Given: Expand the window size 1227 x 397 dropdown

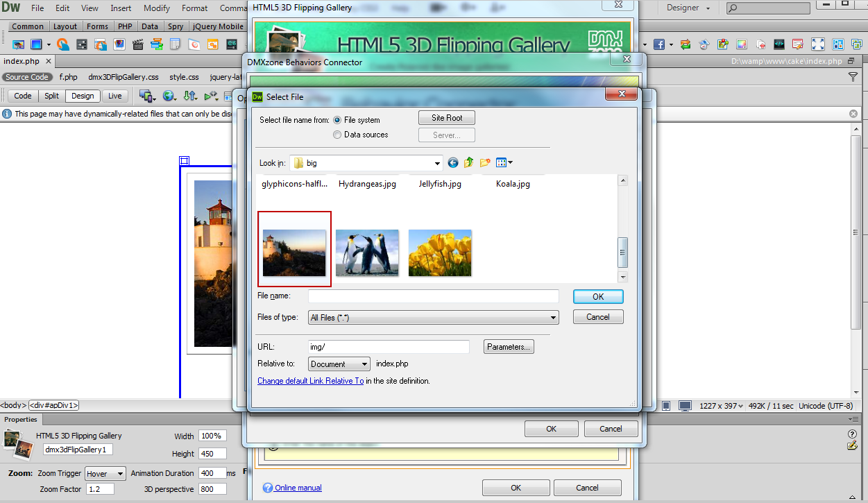Looking at the screenshot, I should coord(722,406).
